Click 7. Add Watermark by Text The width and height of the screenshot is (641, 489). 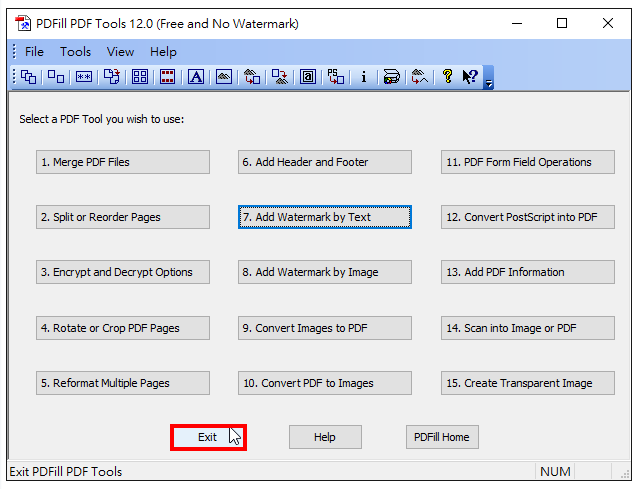pos(325,217)
